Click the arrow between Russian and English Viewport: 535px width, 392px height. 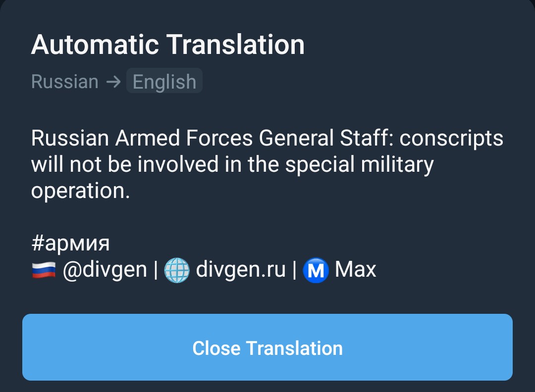click(113, 82)
